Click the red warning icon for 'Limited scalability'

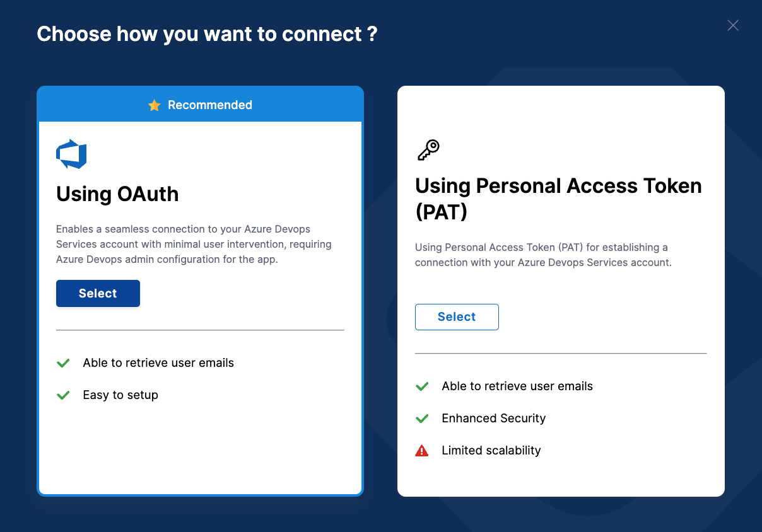pyautogui.click(x=421, y=450)
